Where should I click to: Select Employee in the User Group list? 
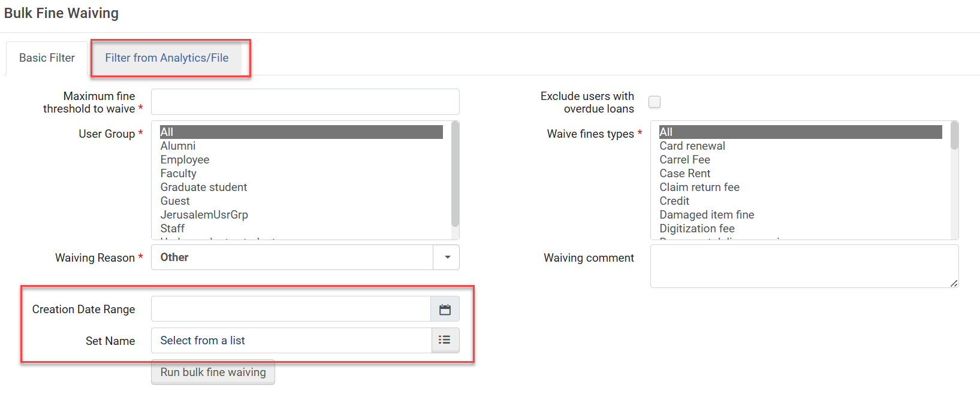tap(301, 159)
